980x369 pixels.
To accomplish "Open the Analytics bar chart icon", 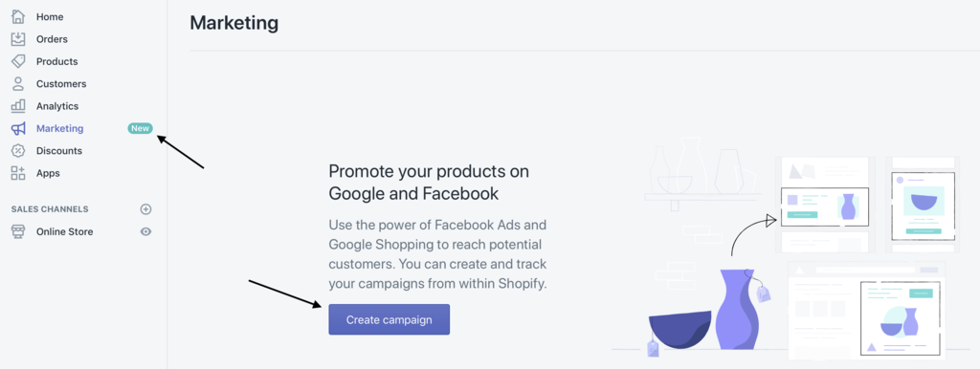I will (x=18, y=106).
